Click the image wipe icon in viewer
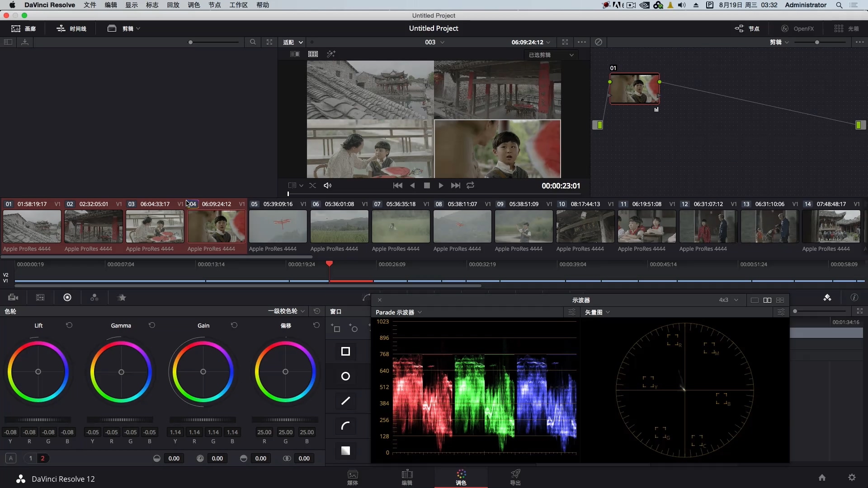The width and height of the screenshot is (868, 488). click(295, 54)
